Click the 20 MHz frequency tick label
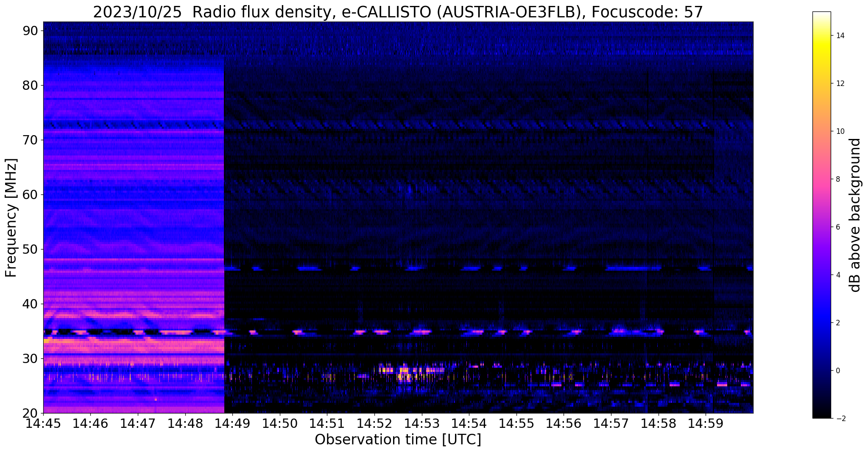Image resolution: width=868 pixels, height=452 pixels. point(30,413)
